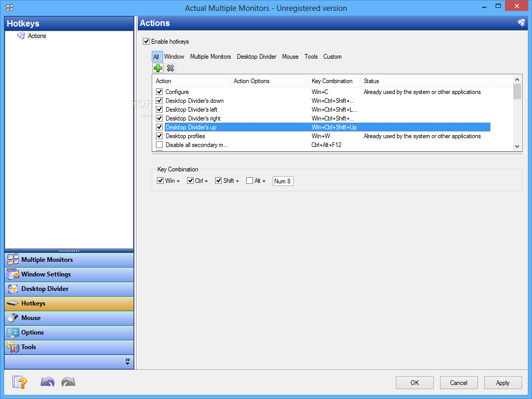The image size is (532, 399).
Task: Click the Cancel button
Action: coord(459,383)
